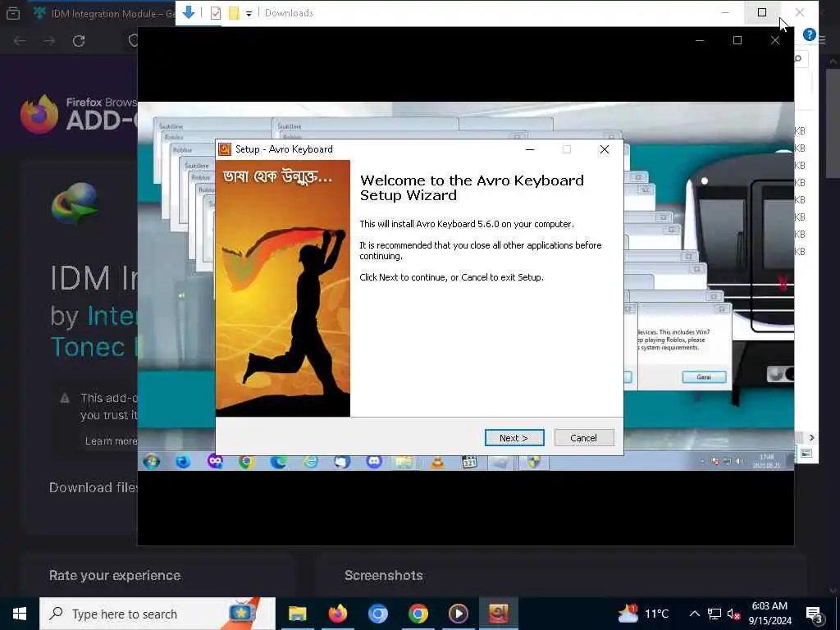Click right arrow of Explorer horizontal scrollbar
The width and height of the screenshot is (840, 630).
[811, 438]
